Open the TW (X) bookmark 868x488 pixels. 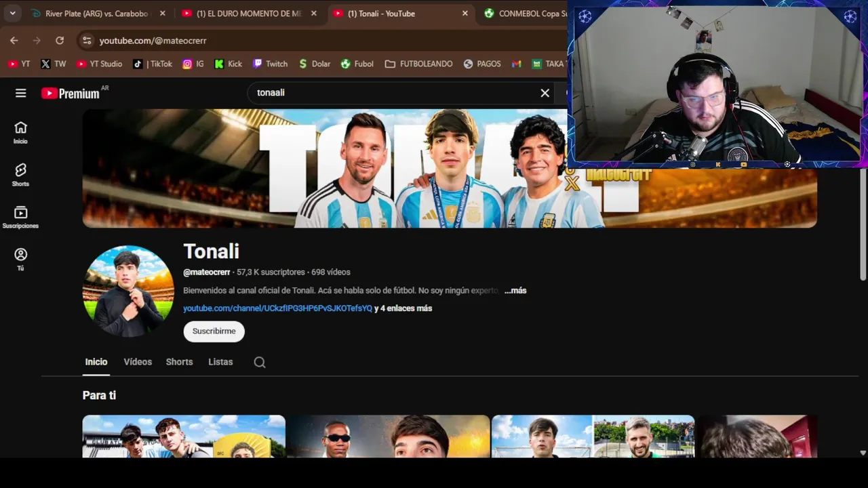53,64
